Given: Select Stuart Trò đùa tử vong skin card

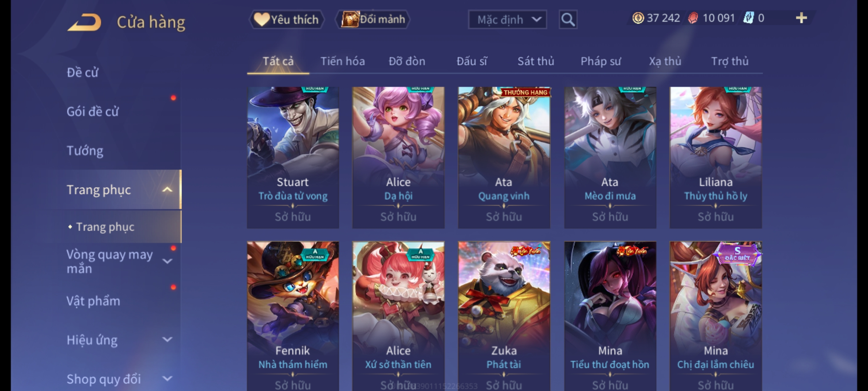Looking at the screenshot, I should (293, 157).
